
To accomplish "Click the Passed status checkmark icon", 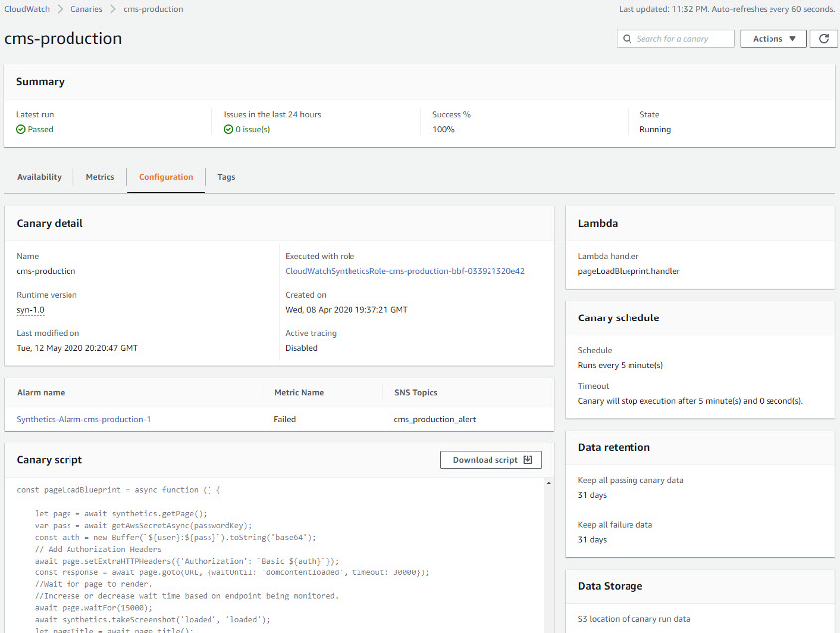I will point(21,129).
